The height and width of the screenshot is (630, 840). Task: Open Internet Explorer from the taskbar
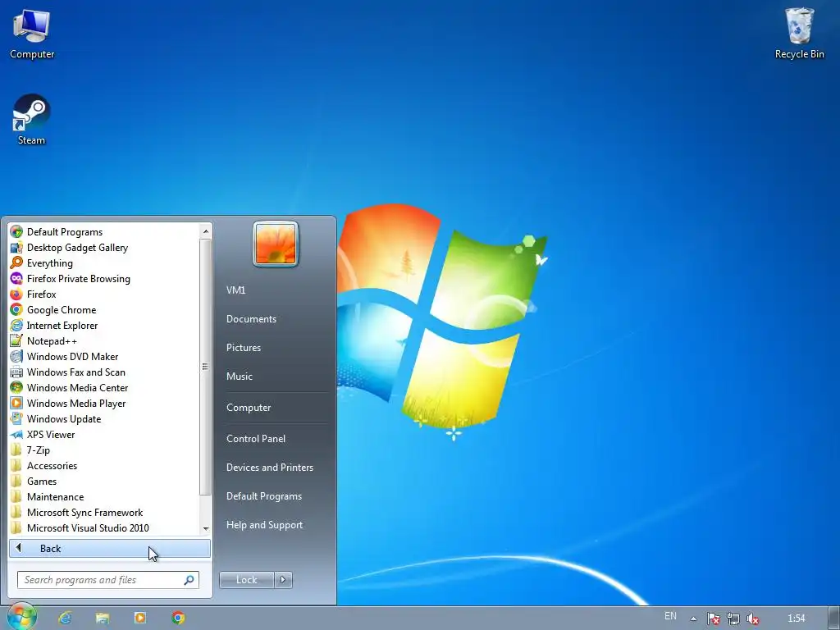65,619
